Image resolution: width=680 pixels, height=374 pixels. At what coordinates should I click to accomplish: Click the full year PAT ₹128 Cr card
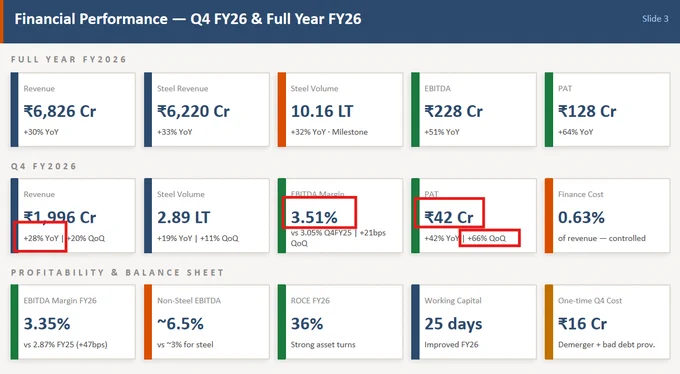[607, 110]
